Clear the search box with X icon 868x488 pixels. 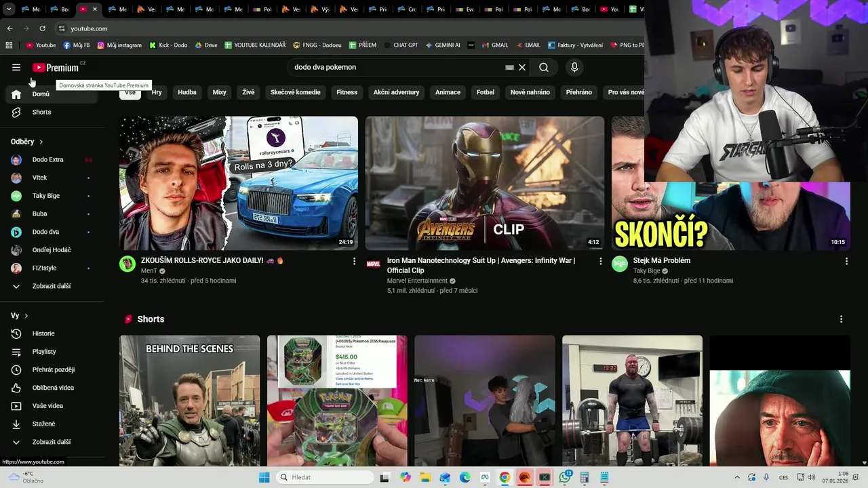coord(522,67)
